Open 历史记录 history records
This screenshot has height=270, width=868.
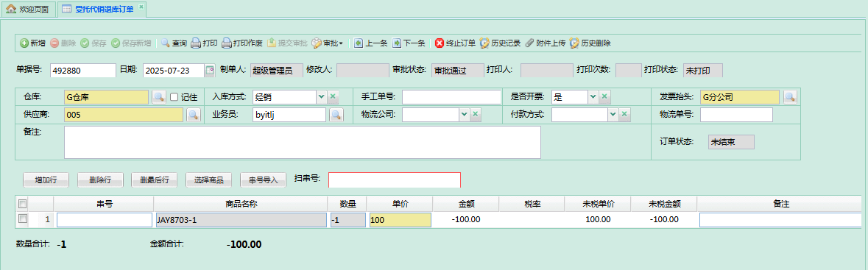(500, 43)
